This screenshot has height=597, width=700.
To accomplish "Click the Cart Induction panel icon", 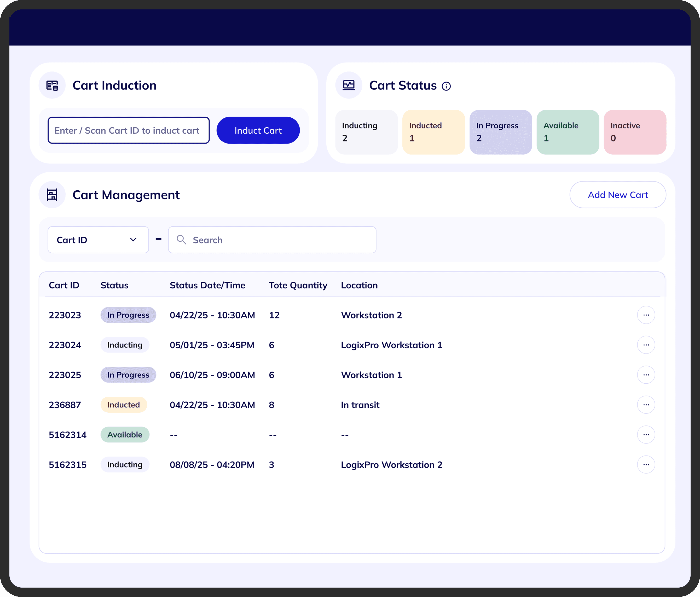I will (x=52, y=85).
